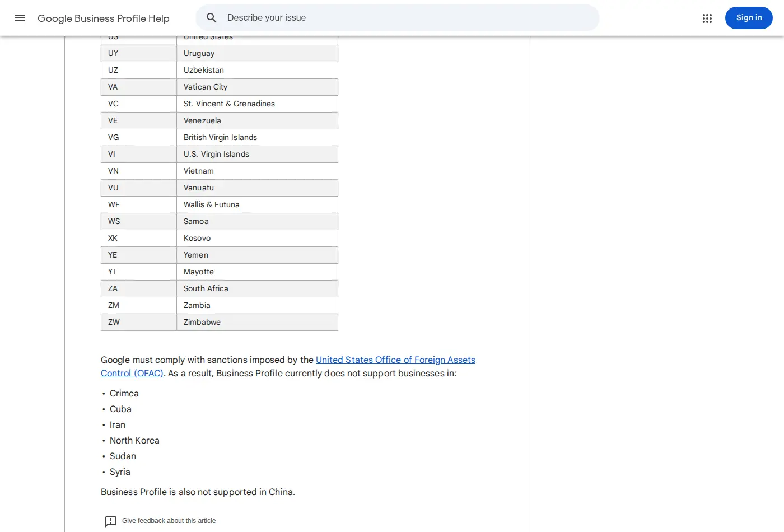Select the Uruguay table cell

[x=257, y=53]
